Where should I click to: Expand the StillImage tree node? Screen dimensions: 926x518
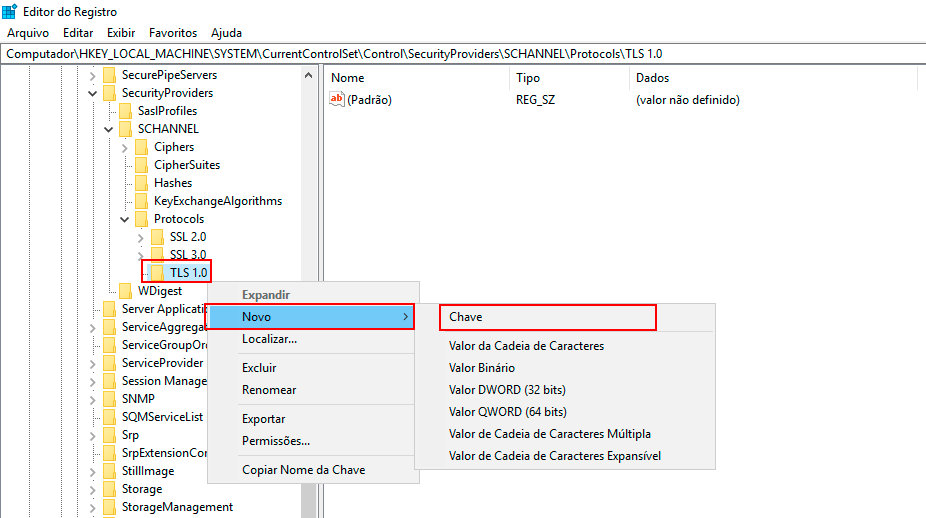click(x=92, y=472)
